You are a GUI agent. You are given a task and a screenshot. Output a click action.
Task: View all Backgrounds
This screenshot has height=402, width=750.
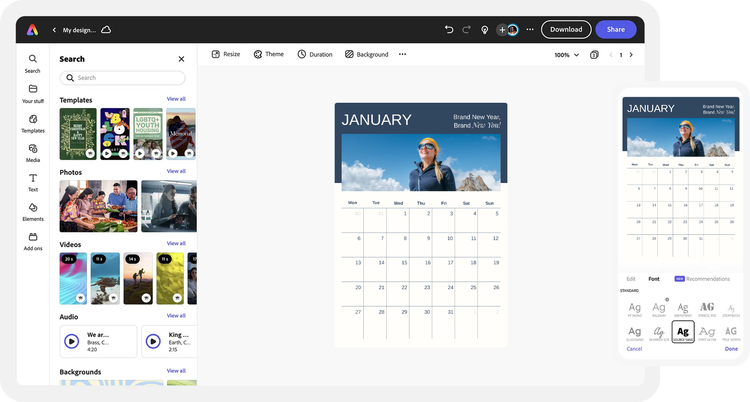tap(176, 370)
